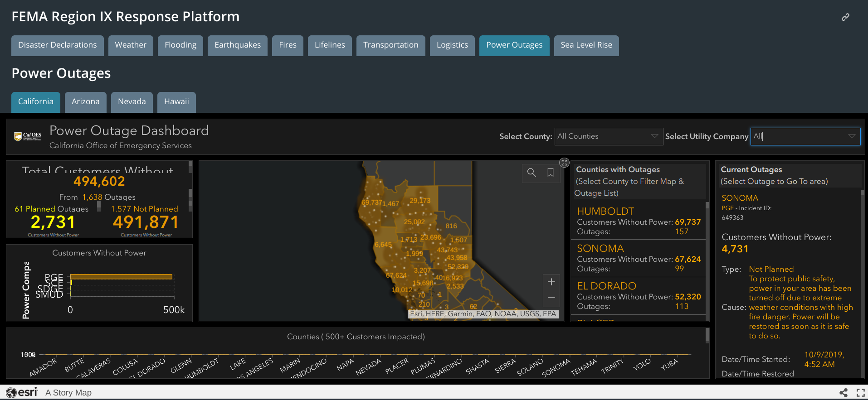The image size is (868, 400).
Task: Click the 10,012 label on map
Action: [x=402, y=290]
